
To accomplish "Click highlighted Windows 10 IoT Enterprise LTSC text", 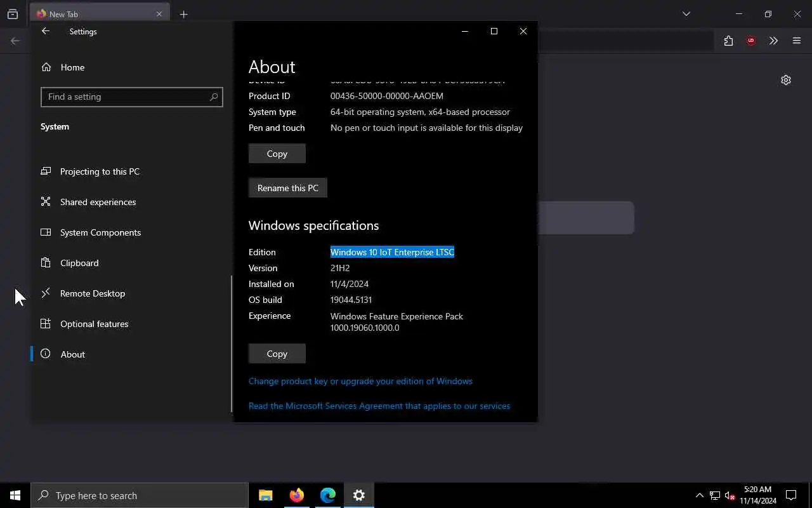I will 392,252.
